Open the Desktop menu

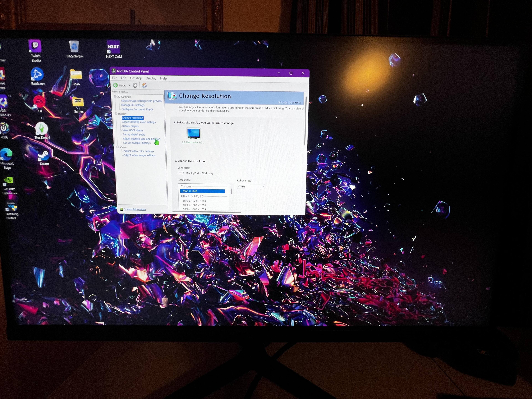(136, 78)
